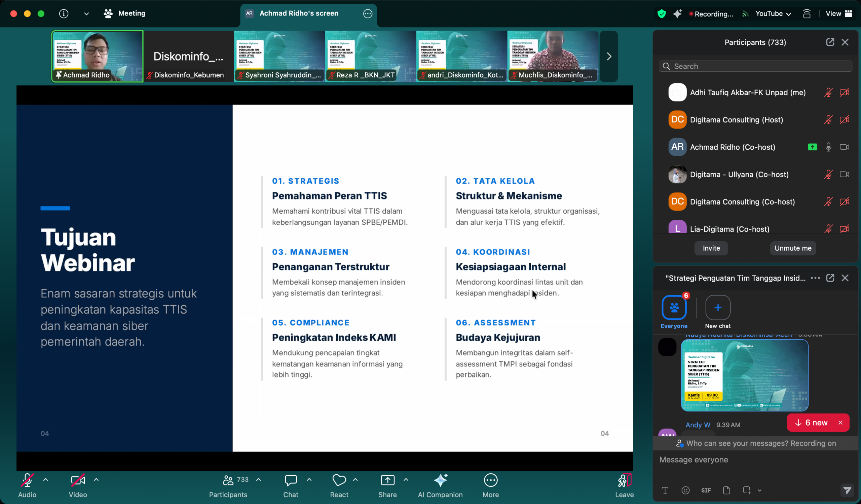
Task: Open the emoji picker in chat
Action: tap(685, 490)
